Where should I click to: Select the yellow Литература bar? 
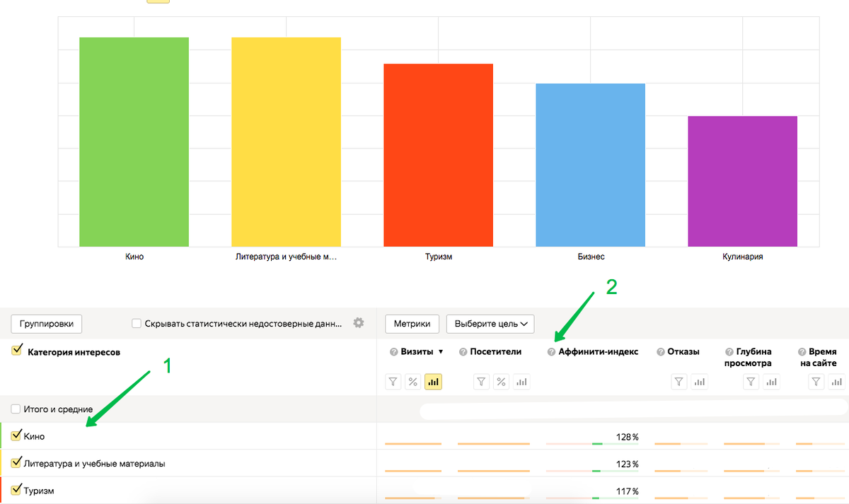pyautogui.click(x=286, y=141)
